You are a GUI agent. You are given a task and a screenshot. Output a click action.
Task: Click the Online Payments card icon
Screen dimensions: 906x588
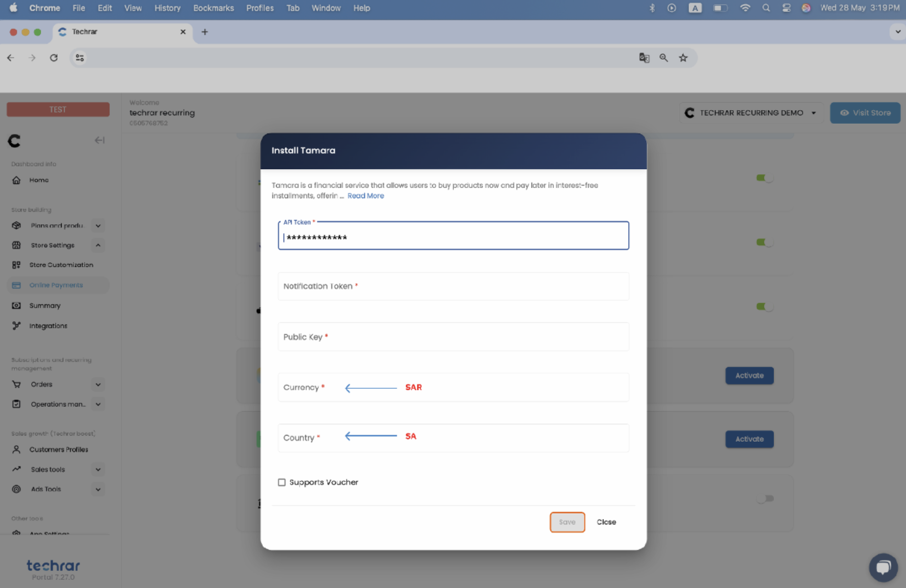point(16,285)
